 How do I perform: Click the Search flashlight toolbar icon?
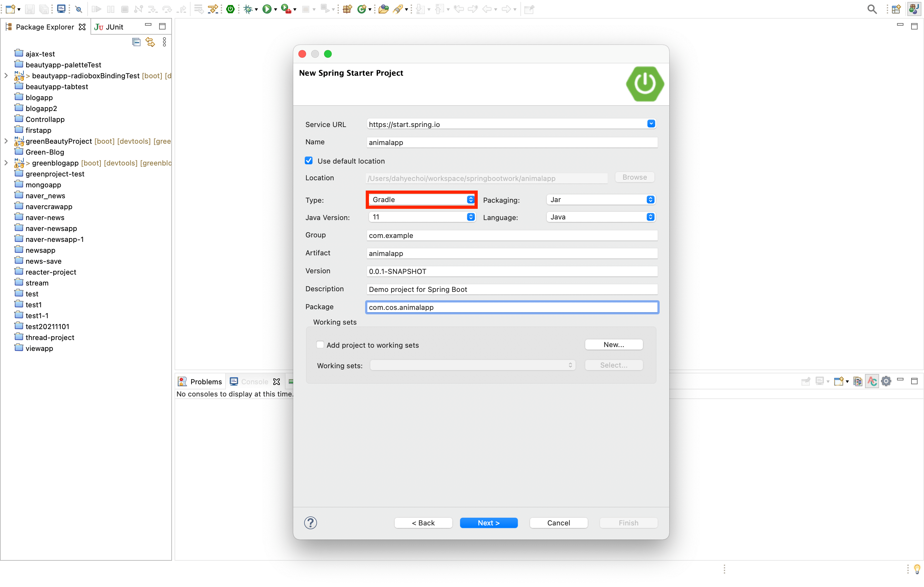398,9
